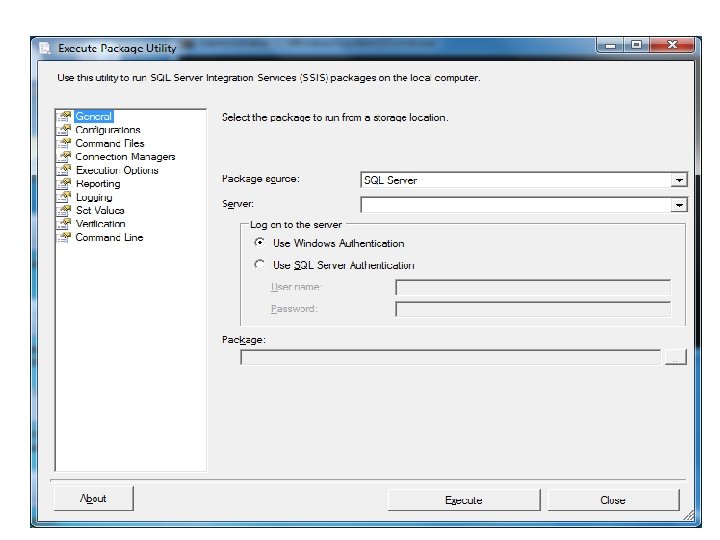Viewport: 720px width, 540px height.
Task: Click the Close button at bottom
Action: 613,500
